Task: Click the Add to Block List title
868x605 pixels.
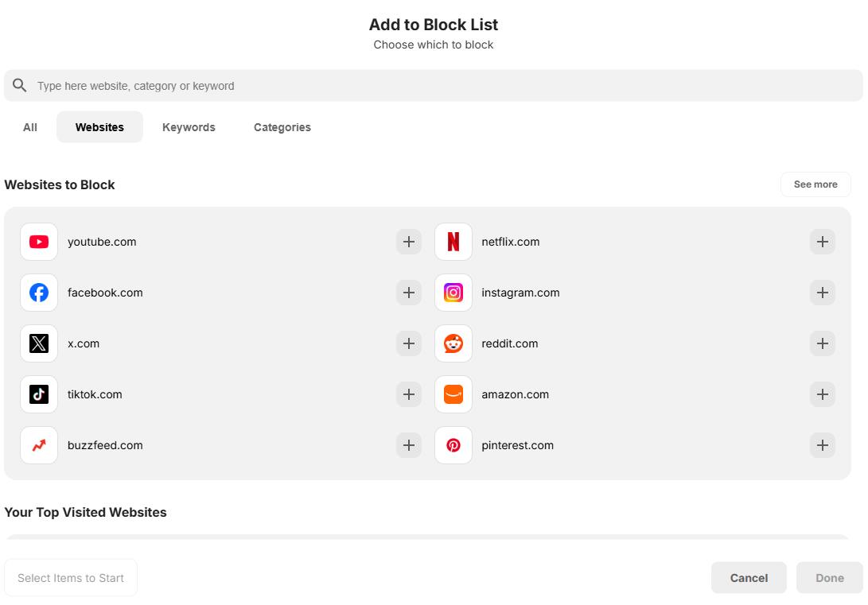Action: coord(434,25)
